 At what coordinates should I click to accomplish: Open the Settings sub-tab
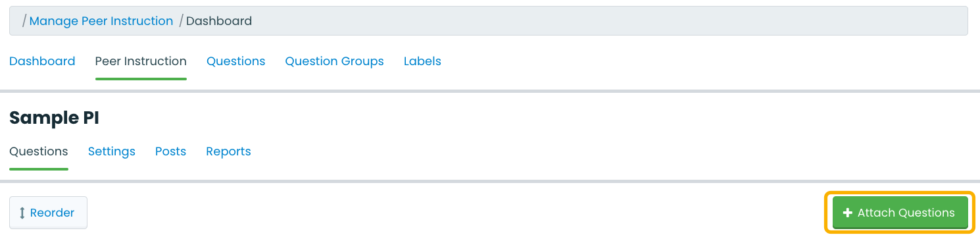point(112,151)
